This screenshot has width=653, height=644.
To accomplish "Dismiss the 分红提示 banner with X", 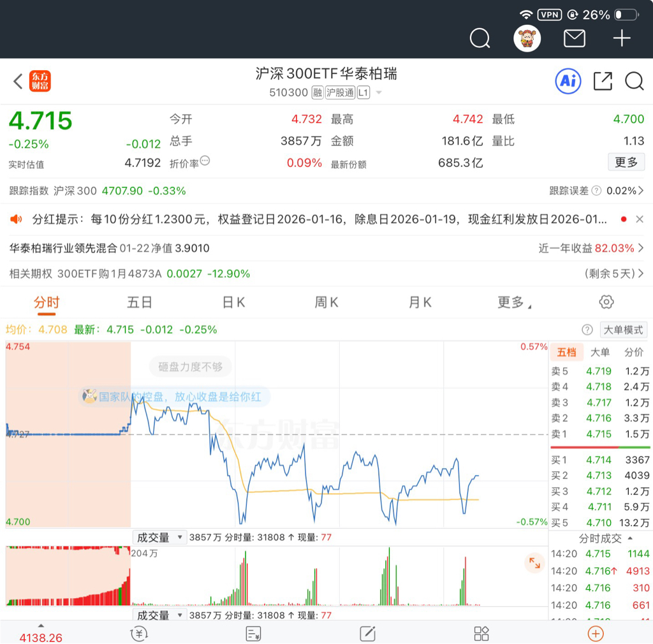I will click(x=640, y=219).
